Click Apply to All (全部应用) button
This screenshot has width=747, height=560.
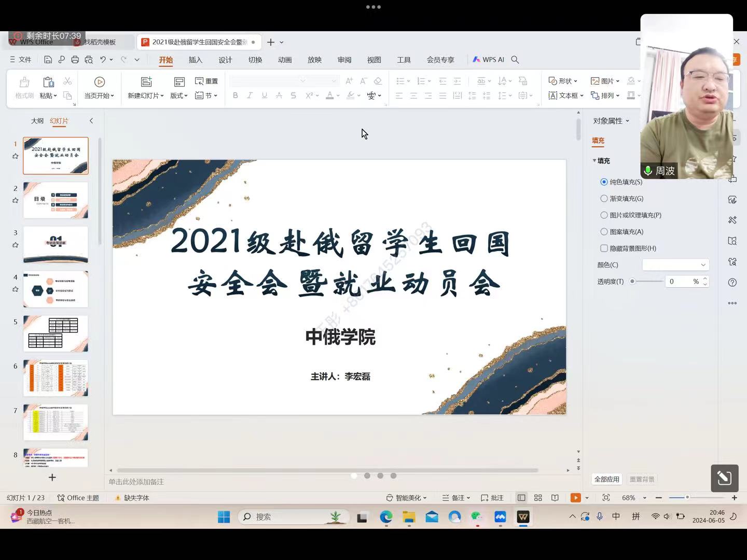[x=606, y=479]
